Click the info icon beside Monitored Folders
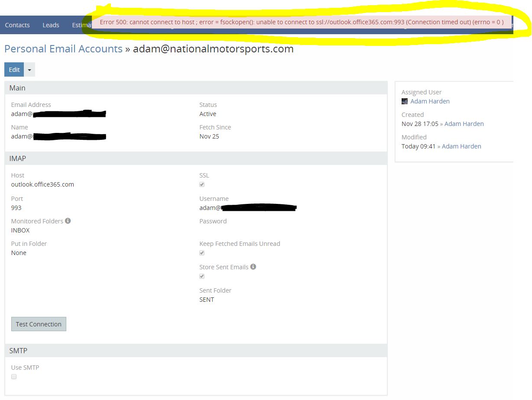This screenshot has width=532, height=400. point(68,221)
